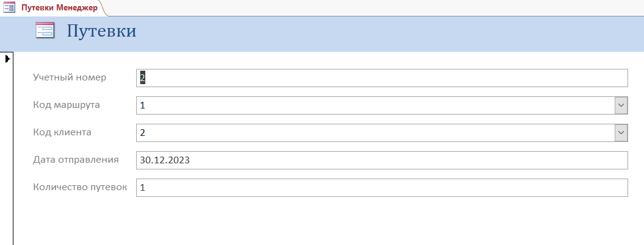Click the Количество путевок label
This screenshot has height=245, width=644.
(80, 187)
